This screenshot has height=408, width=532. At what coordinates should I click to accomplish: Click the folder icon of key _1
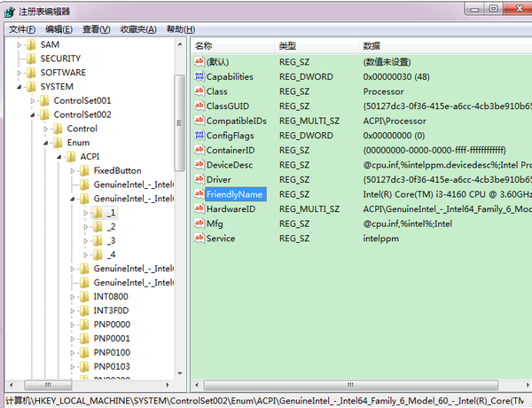click(x=98, y=213)
